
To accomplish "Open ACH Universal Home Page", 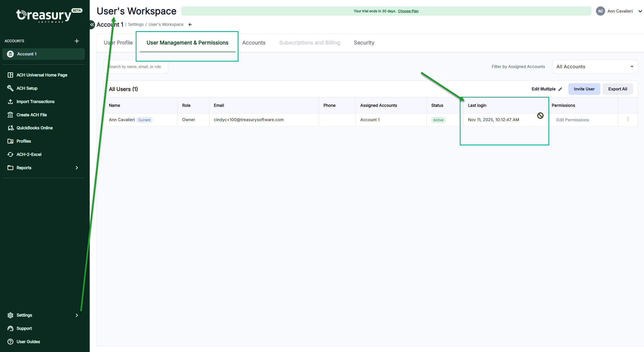I will click(x=42, y=75).
